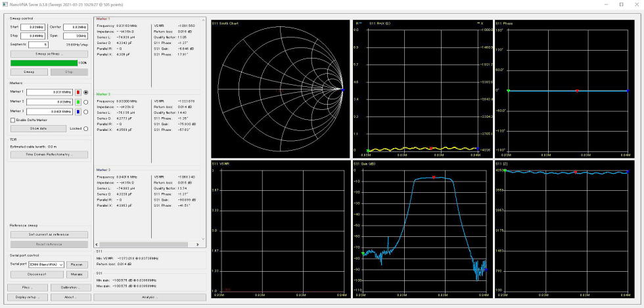Open Sweep settings dialog
The image size is (644, 308).
(x=49, y=54)
